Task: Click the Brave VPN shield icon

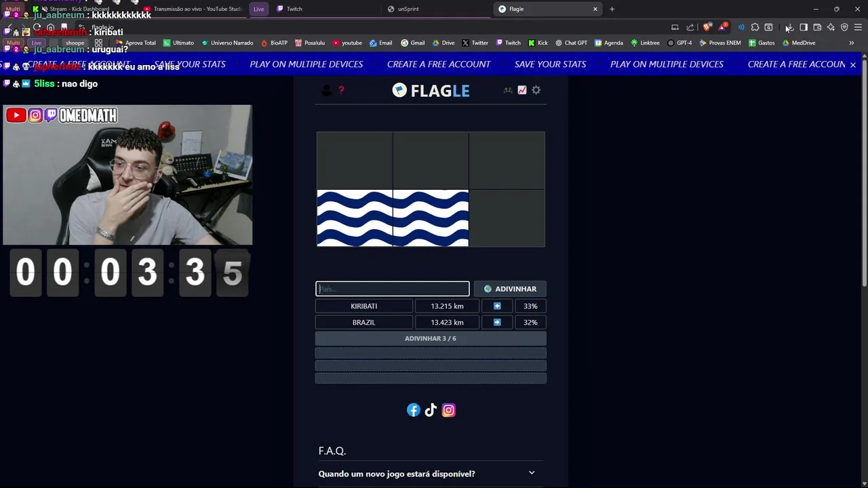Action: tap(844, 27)
